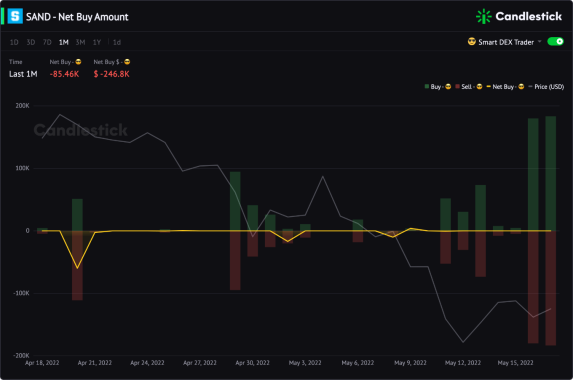
Task: Click the Apr 27, 2022 axis label
Action: click(200, 363)
